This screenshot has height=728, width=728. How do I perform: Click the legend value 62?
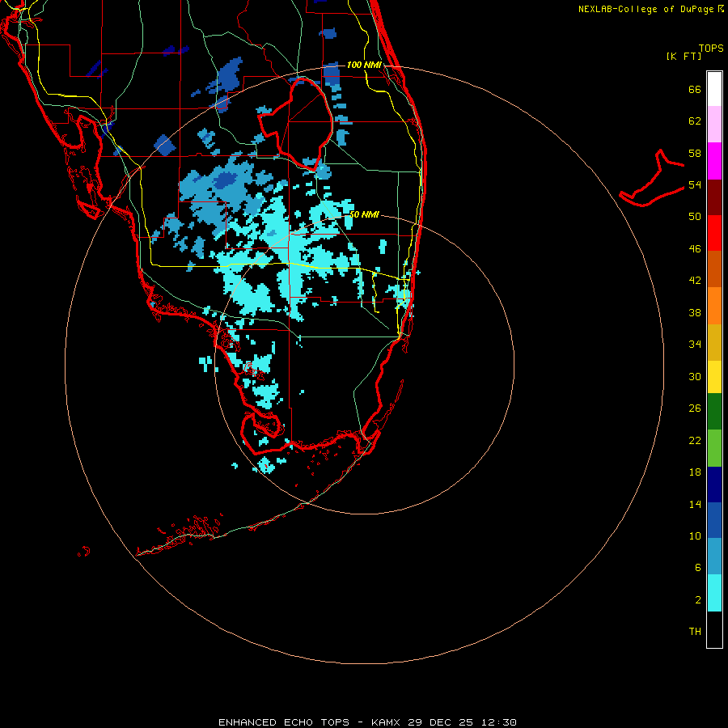tap(695, 121)
